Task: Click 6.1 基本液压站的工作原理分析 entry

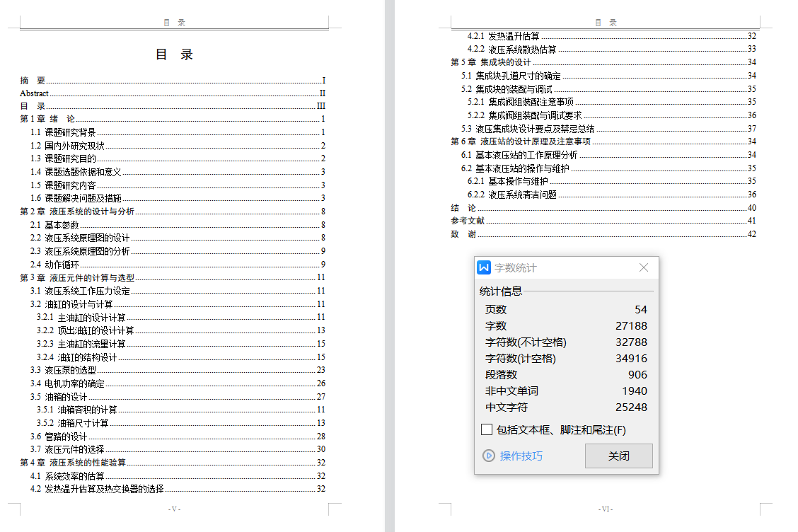Action: [608, 155]
